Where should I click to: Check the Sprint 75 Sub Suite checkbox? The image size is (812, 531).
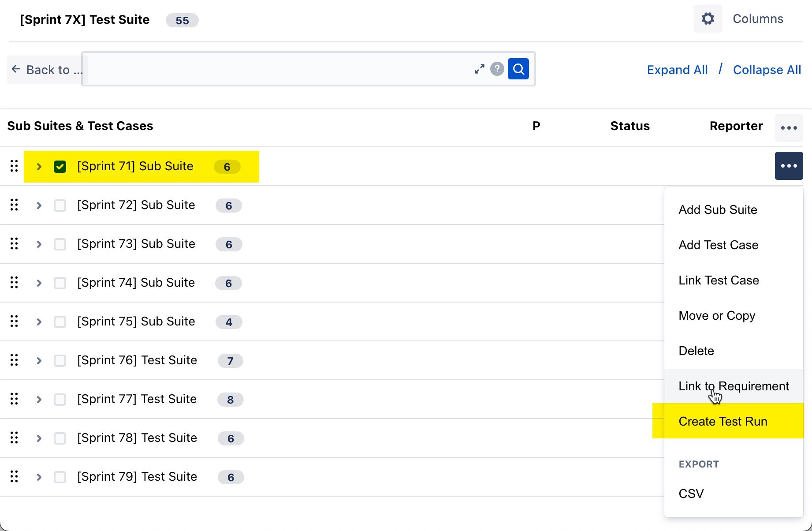click(x=60, y=322)
